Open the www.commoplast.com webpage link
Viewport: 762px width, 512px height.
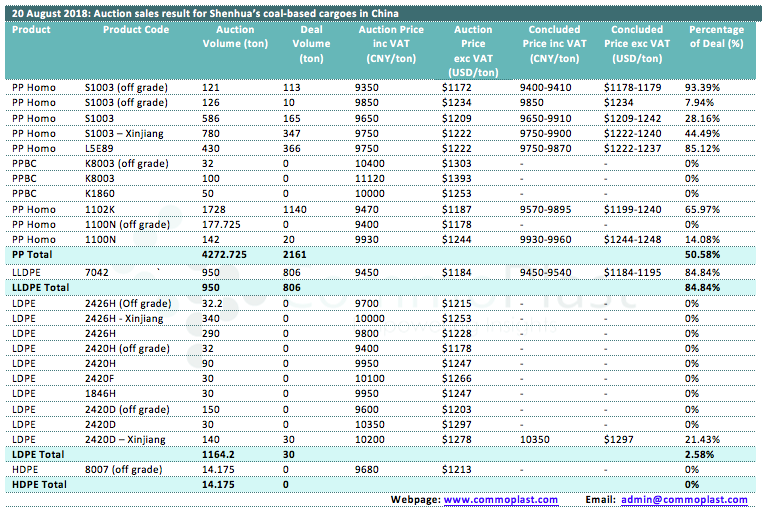click(x=500, y=498)
